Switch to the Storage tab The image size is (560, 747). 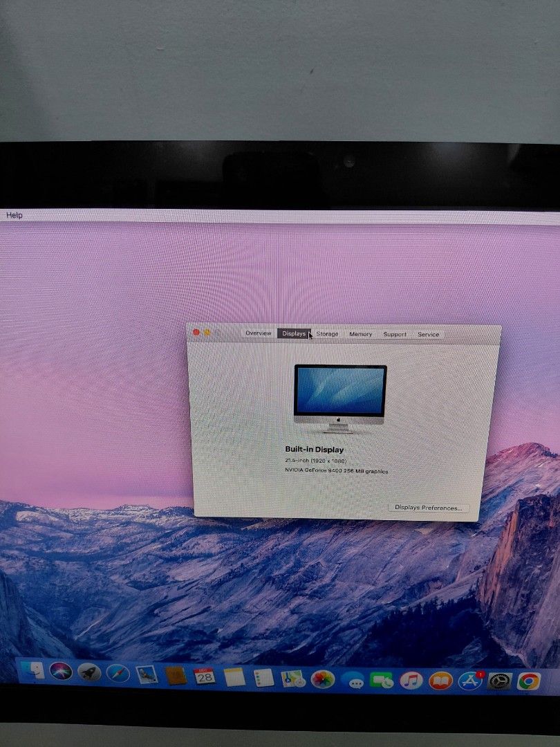pyautogui.click(x=327, y=334)
